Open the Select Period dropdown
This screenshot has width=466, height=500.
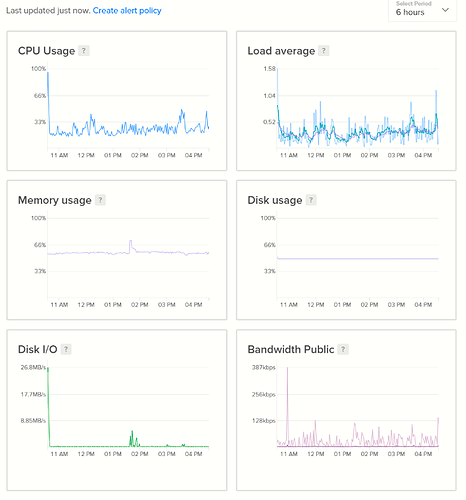click(x=422, y=10)
